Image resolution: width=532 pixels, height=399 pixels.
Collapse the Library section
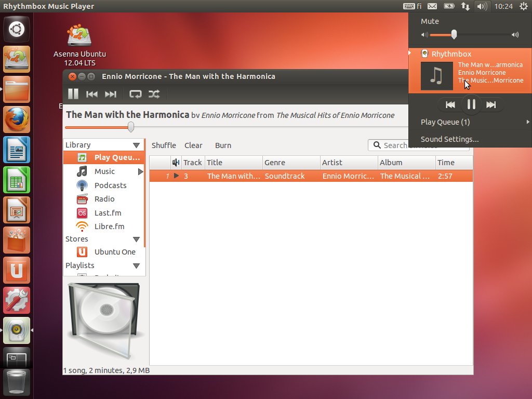[x=137, y=145]
